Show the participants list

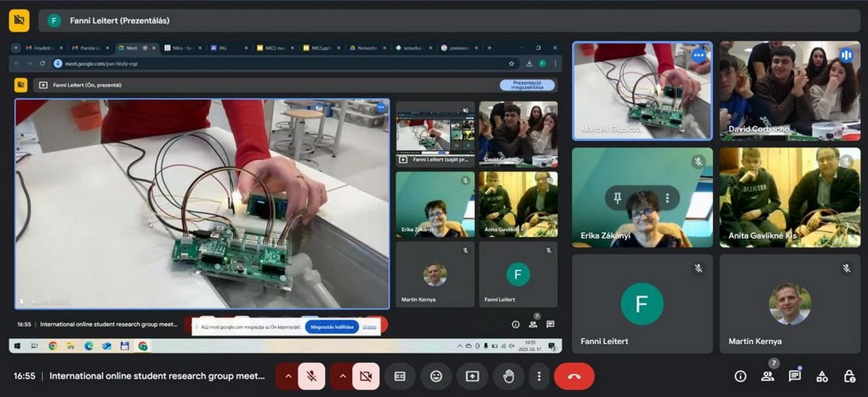pyautogui.click(x=767, y=376)
